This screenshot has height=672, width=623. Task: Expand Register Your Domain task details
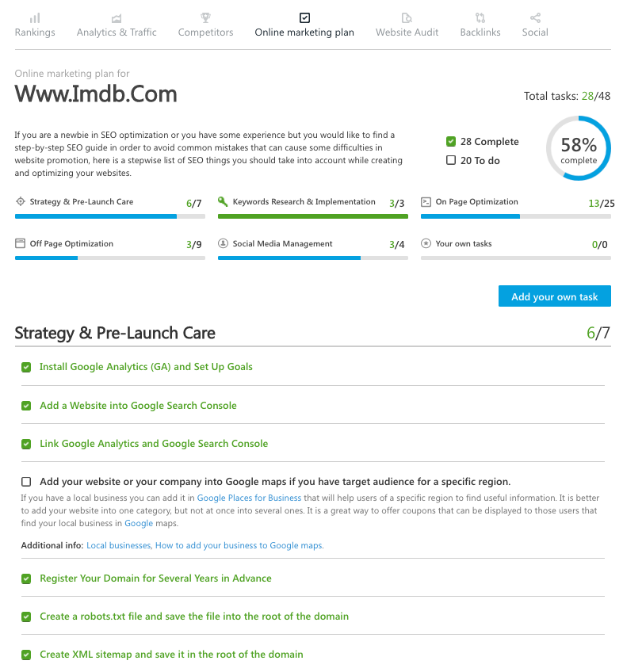coord(155,578)
